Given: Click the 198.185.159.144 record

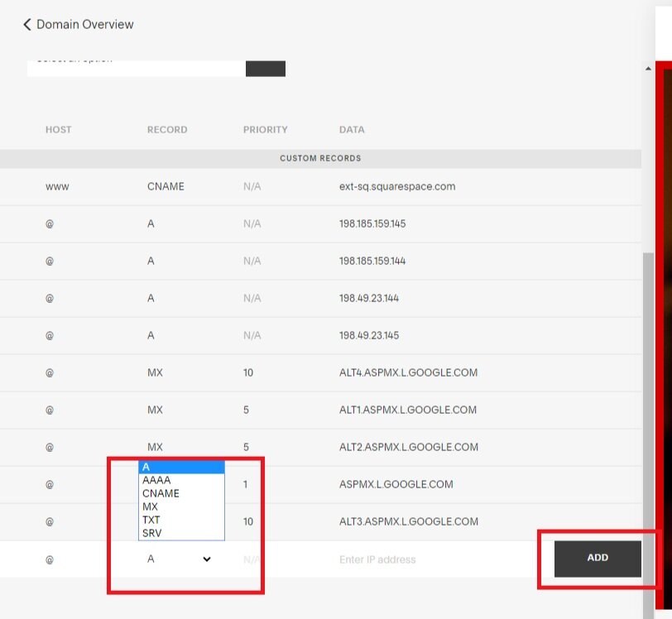Looking at the screenshot, I should [x=372, y=261].
